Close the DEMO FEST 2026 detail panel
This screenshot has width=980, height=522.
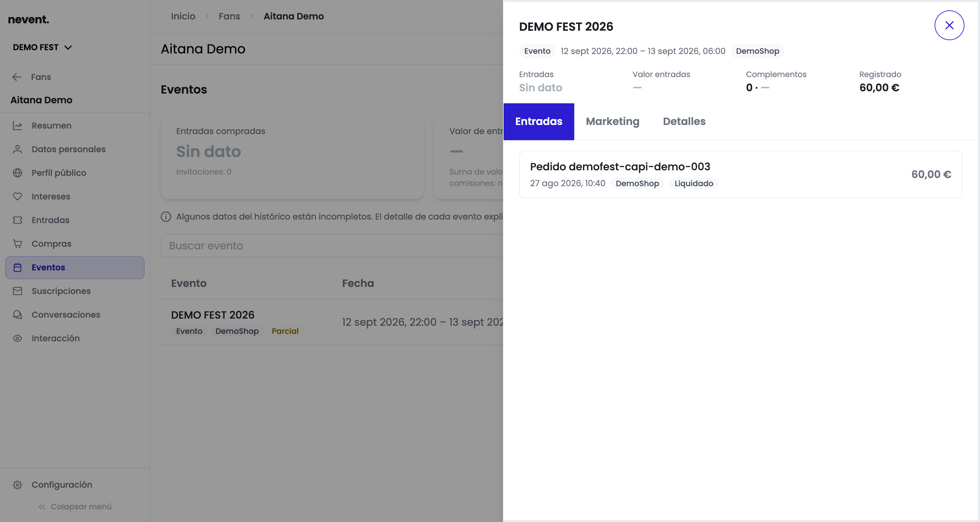949,25
